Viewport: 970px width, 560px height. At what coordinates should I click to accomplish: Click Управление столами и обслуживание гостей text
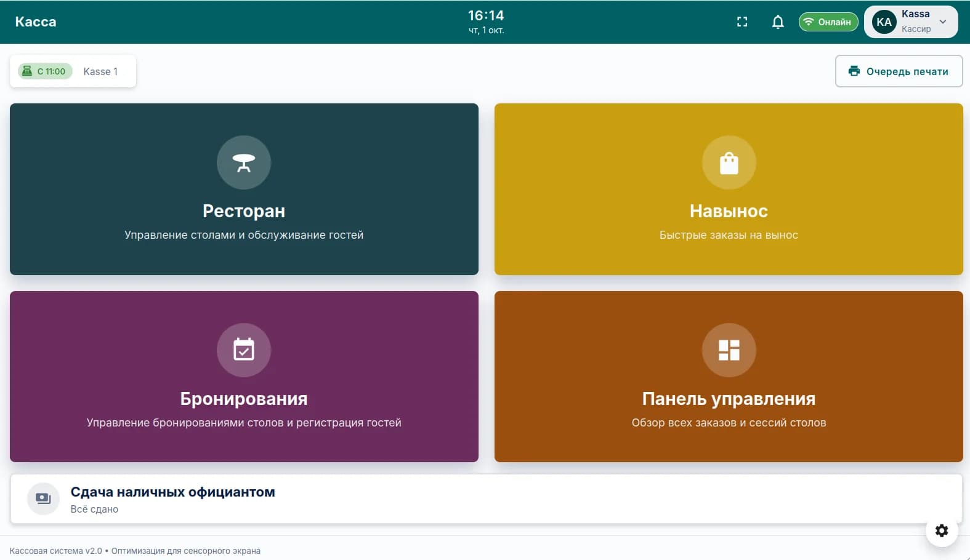click(244, 235)
